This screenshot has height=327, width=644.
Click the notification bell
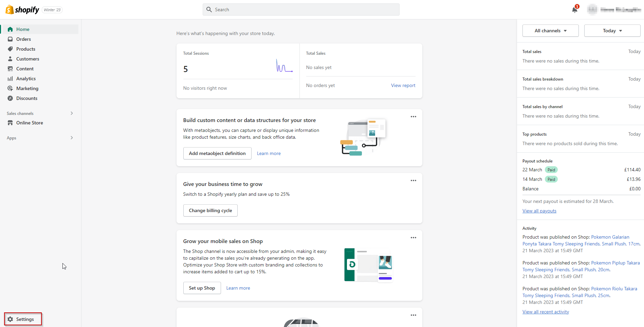pyautogui.click(x=574, y=9)
